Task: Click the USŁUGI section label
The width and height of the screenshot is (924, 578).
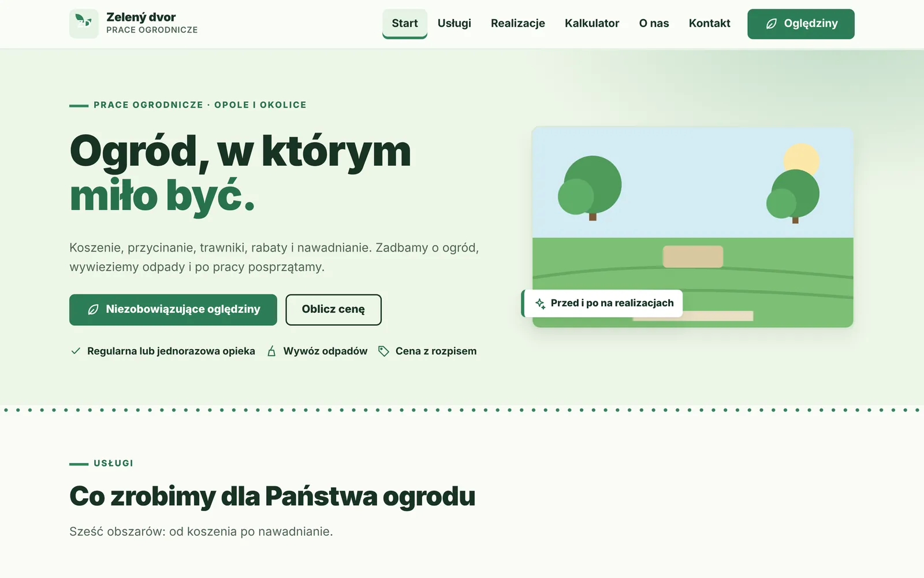Action: click(113, 463)
